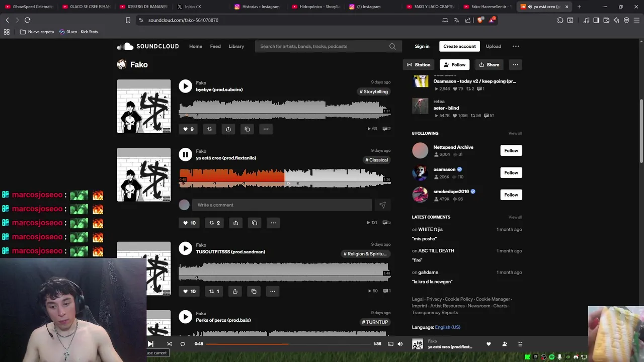Open Fako profile more options
This screenshot has width=644, height=362.
pos(515,64)
